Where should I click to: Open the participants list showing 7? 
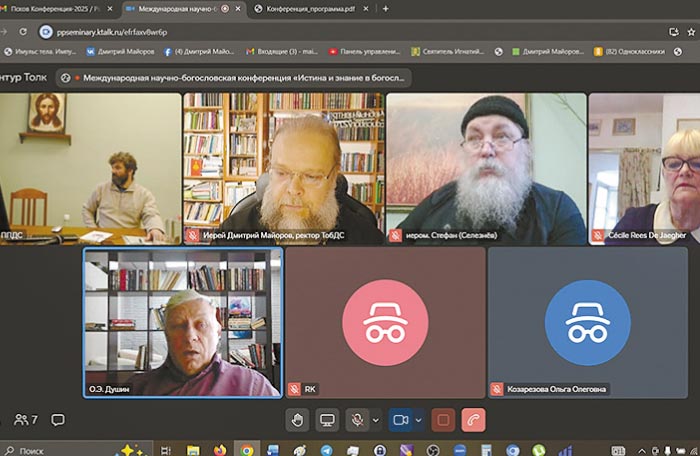click(26, 420)
